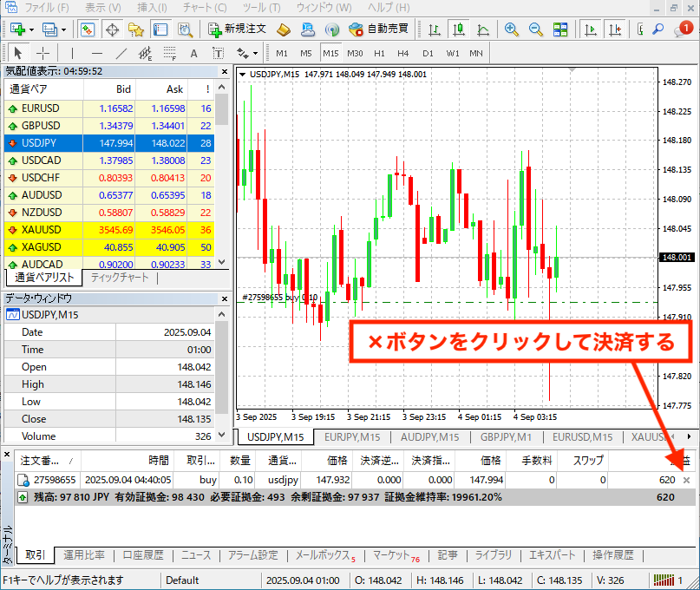This screenshot has width=700, height=590.
Task: Zoom in on the chart
Action: [x=512, y=29]
